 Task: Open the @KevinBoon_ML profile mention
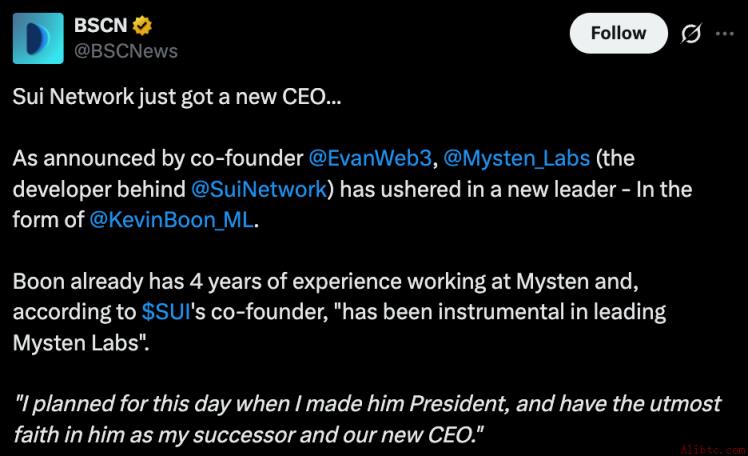(x=172, y=220)
